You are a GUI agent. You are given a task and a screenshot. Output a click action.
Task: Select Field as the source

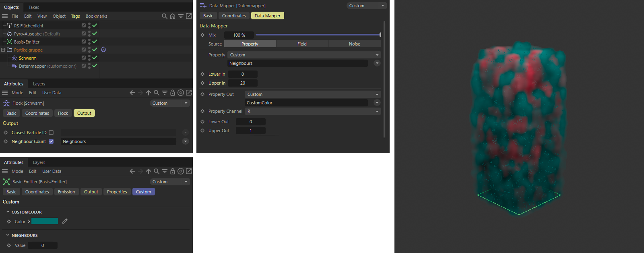[x=302, y=44]
